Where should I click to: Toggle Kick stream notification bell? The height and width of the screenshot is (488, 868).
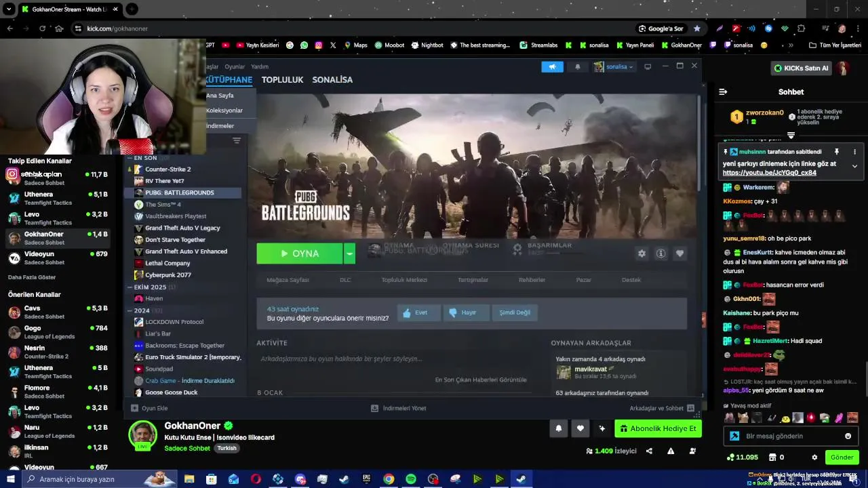pyautogui.click(x=559, y=428)
